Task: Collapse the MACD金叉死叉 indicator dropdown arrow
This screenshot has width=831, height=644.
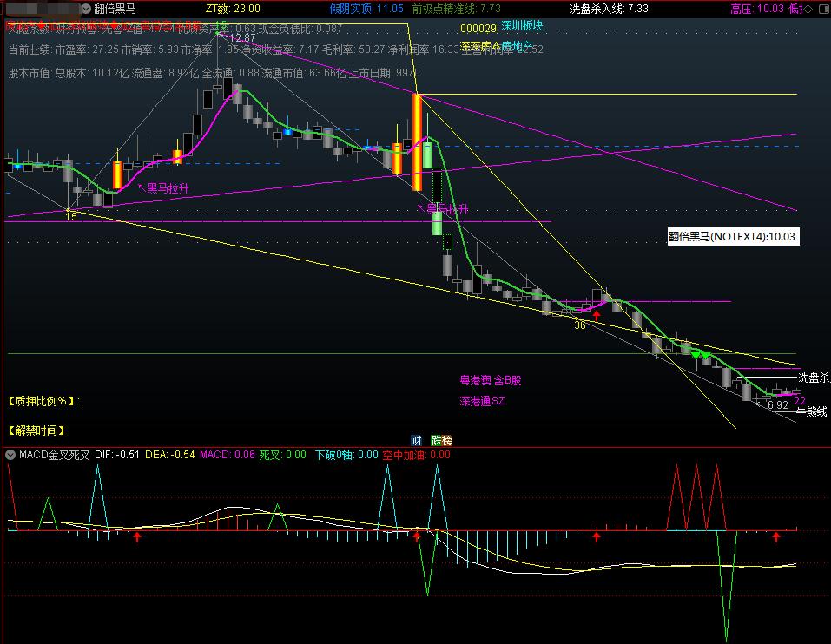Action: click(x=10, y=454)
